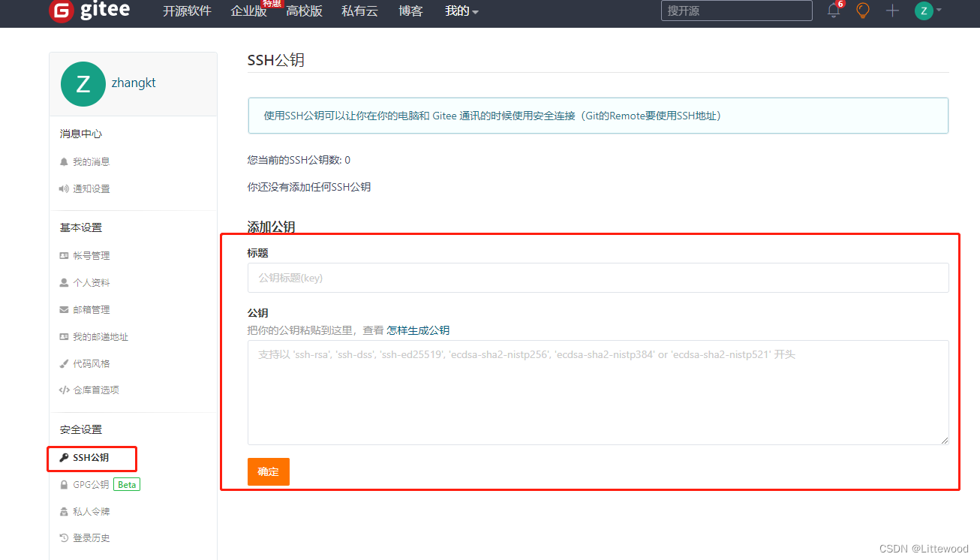
Task: Open 我的消息 sidebar item
Action: tap(92, 161)
